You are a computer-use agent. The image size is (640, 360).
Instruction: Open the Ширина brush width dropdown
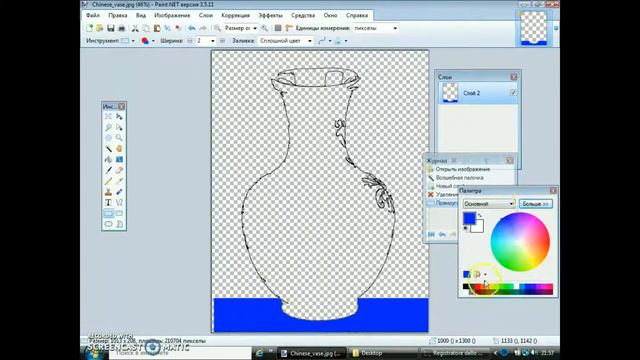(x=213, y=41)
